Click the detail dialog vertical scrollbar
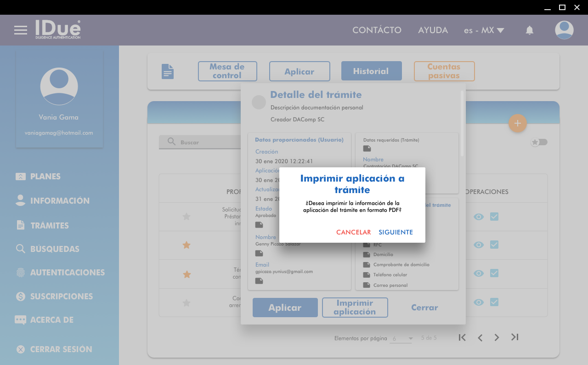588x365 pixels. (462, 124)
